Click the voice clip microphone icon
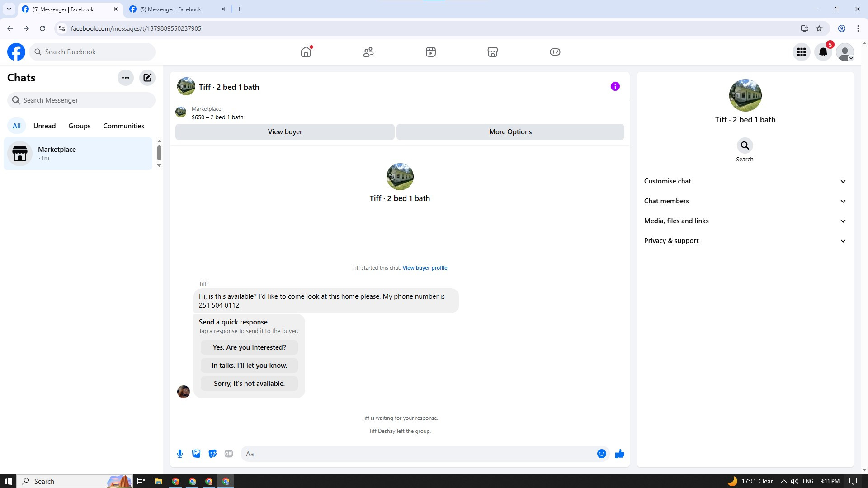Viewport: 868px width, 488px height. (180, 454)
